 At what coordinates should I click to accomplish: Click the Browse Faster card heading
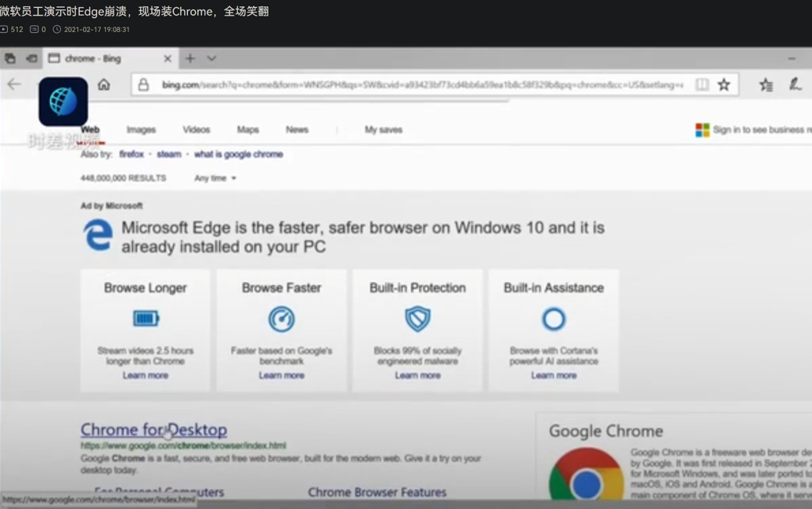(x=282, y=288)
